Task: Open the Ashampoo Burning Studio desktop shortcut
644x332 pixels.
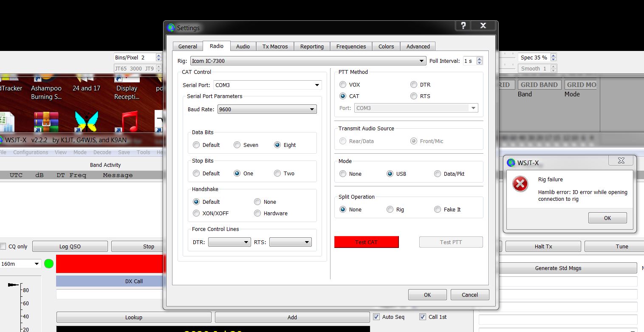Action: [46, 87]
